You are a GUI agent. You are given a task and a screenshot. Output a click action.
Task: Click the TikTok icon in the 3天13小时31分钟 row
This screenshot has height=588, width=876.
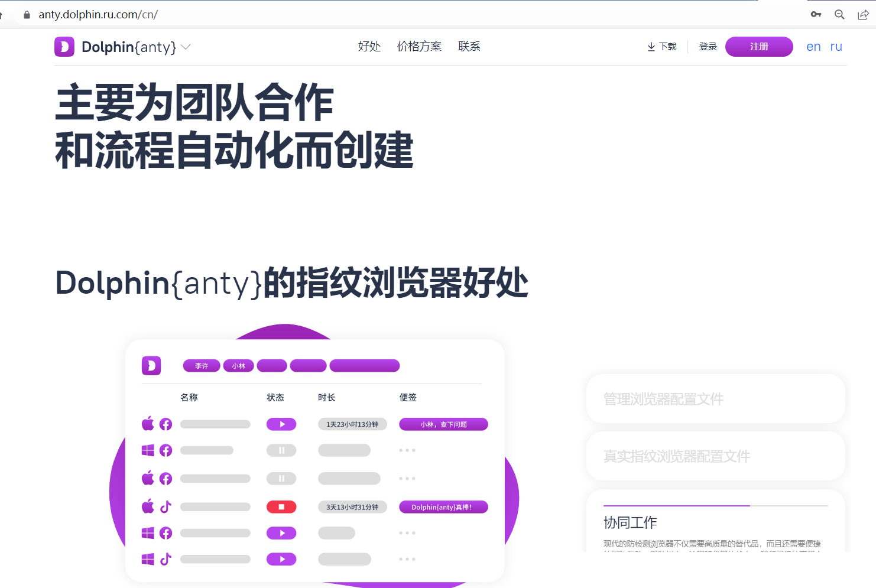click(x=166, y=506)
